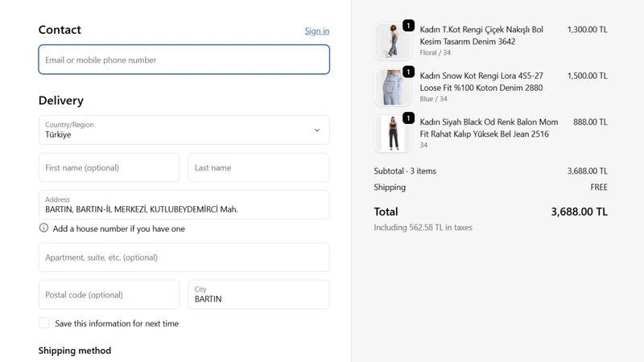
Task: Click product title Kadın Siyah Black Od Renk
Action: 489,128
